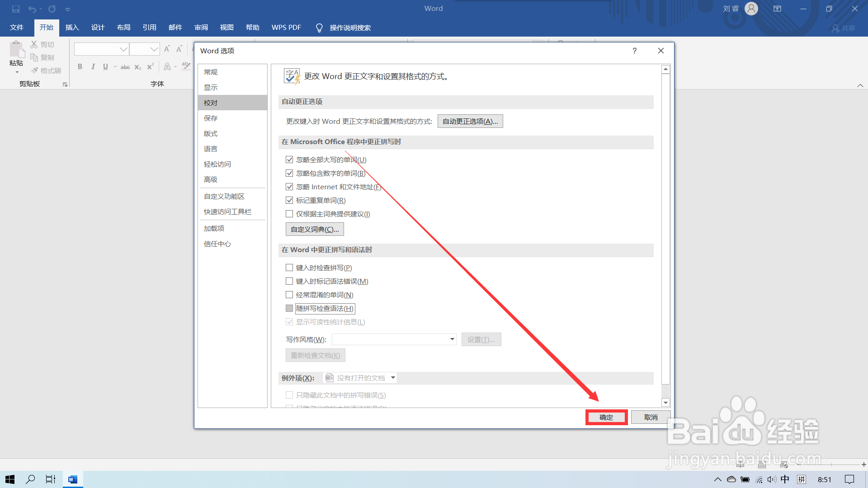Toggle 随拼写检查语法(H) checkbox

(289, 308)
